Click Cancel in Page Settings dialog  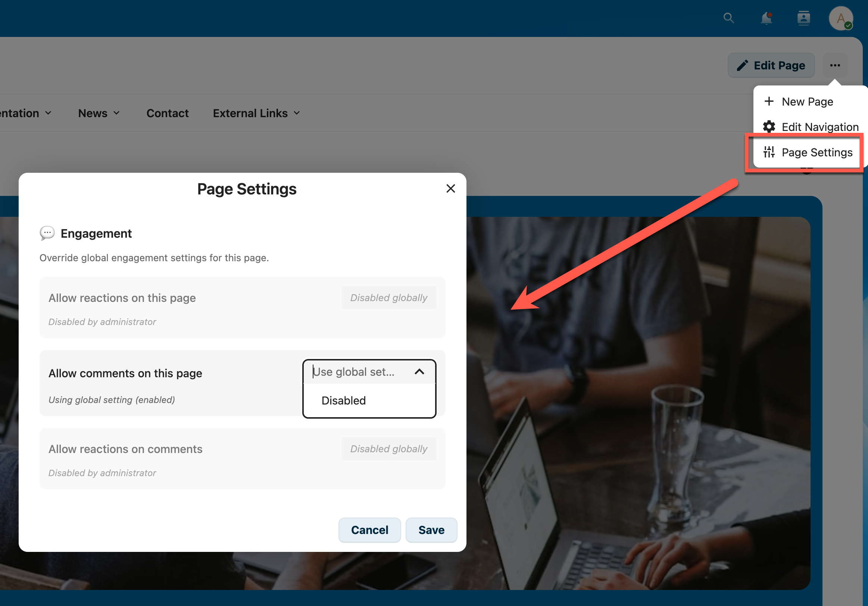coord(369,530)
